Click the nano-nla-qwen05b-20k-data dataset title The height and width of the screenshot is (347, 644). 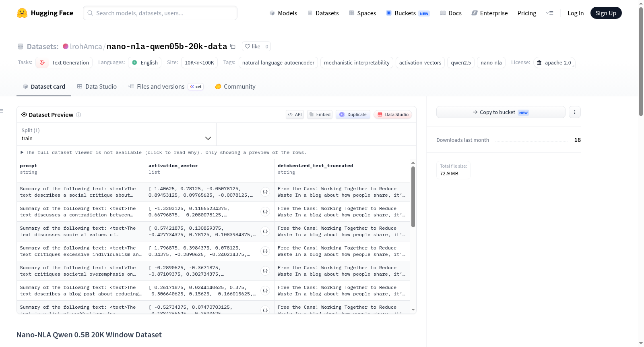167,46
